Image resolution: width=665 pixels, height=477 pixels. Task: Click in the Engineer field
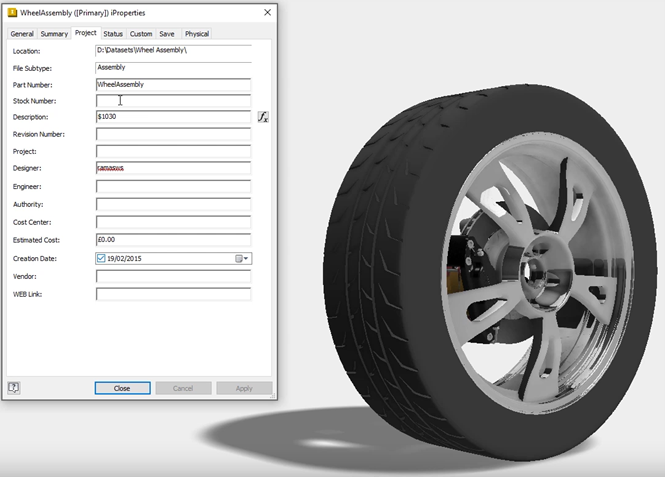pyautogui.click(x=173, y=187)
